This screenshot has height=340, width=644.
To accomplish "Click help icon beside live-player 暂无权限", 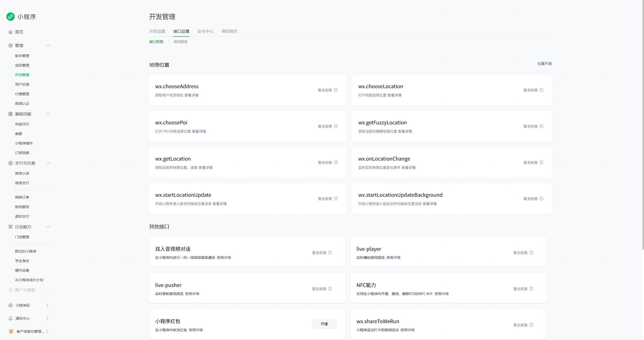I will [531, 253].
